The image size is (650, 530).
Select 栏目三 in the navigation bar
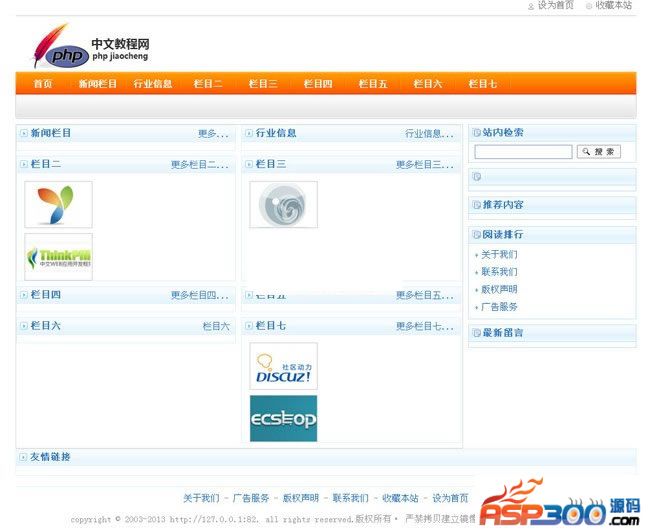pos(263,84)
